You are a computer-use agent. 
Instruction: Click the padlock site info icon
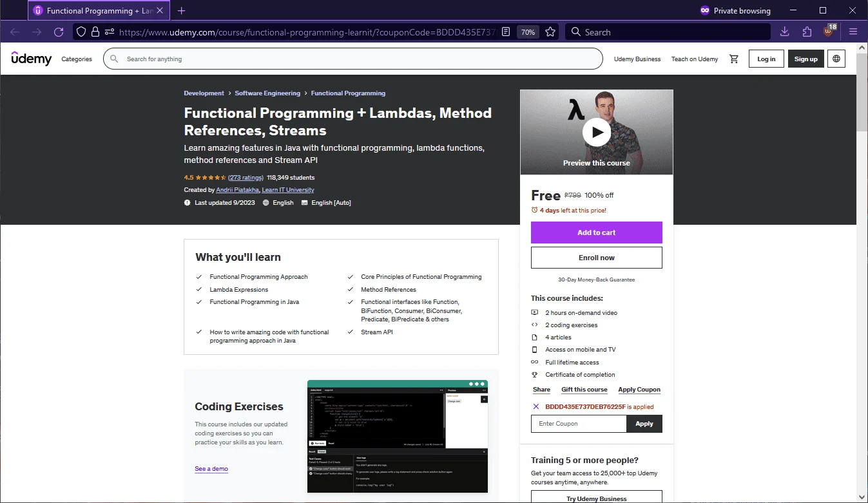(95, 32)
